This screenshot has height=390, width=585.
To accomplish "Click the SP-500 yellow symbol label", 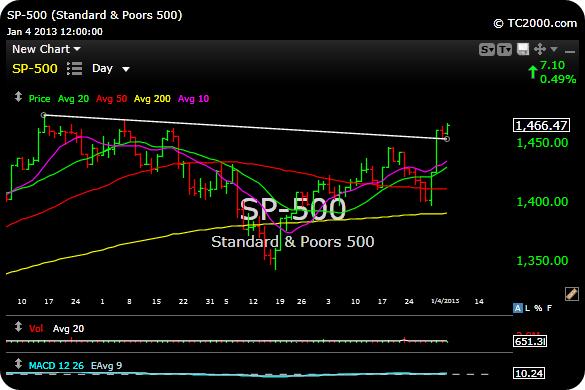I will pos(35,69).
